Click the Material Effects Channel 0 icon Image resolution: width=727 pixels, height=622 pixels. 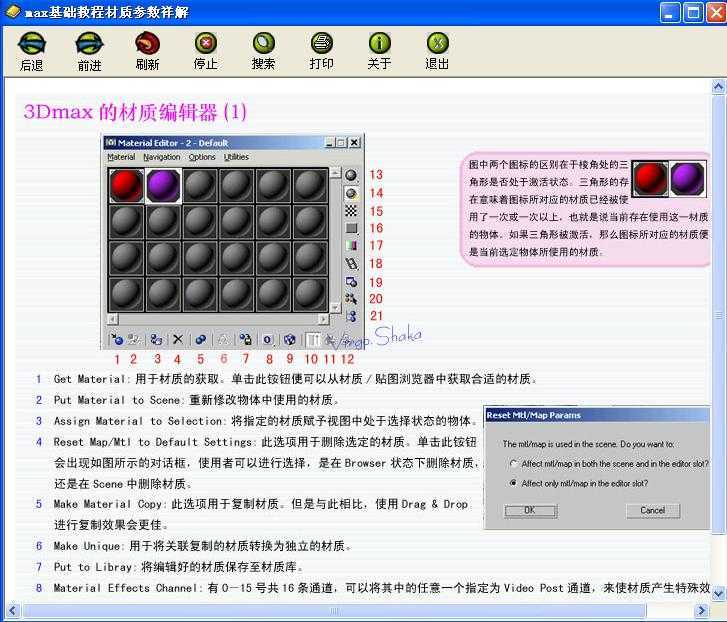point(268,340)
